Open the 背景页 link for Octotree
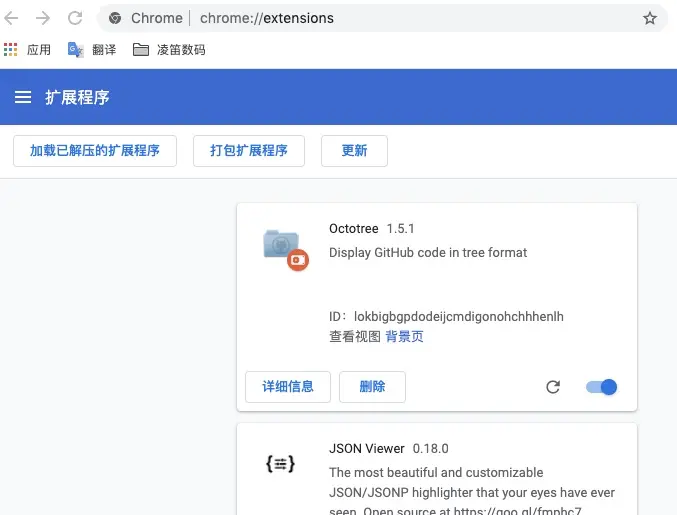677x515 pixels. click(404, 336)
